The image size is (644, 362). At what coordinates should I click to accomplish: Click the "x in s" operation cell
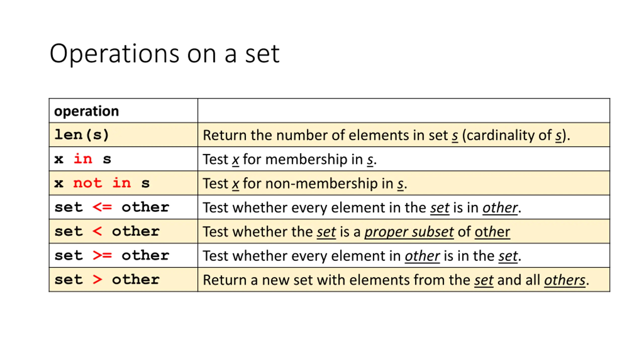(83, 159)
